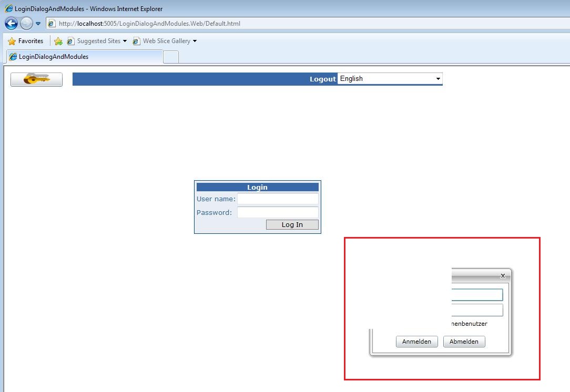
Task: Click the Password input field
Action: [x=278, y=212]
